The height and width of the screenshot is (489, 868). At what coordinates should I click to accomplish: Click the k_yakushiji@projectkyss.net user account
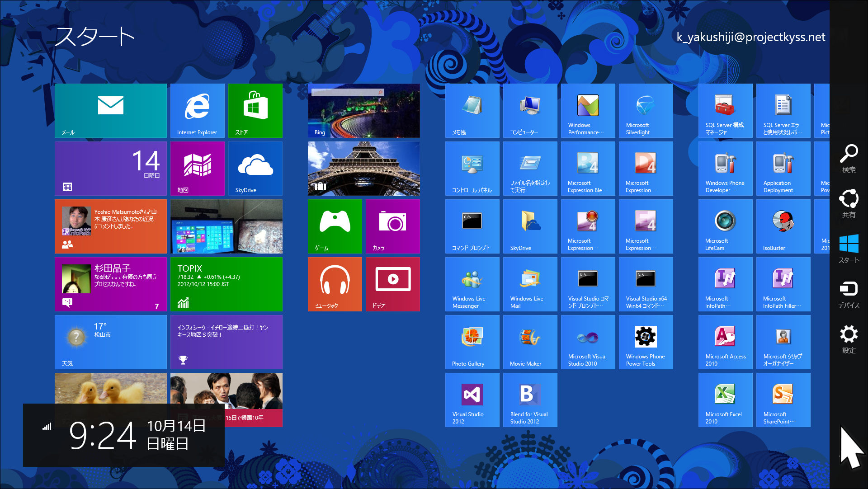pos(750,37)
